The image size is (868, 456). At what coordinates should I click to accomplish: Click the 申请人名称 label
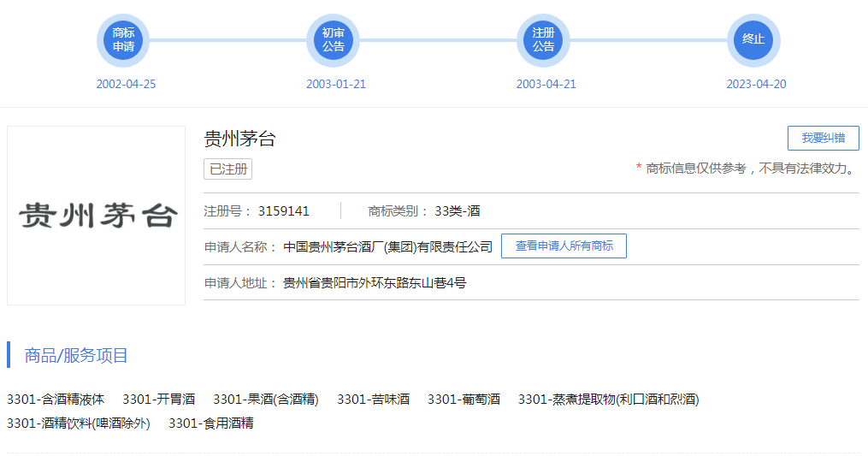[240, 247]
